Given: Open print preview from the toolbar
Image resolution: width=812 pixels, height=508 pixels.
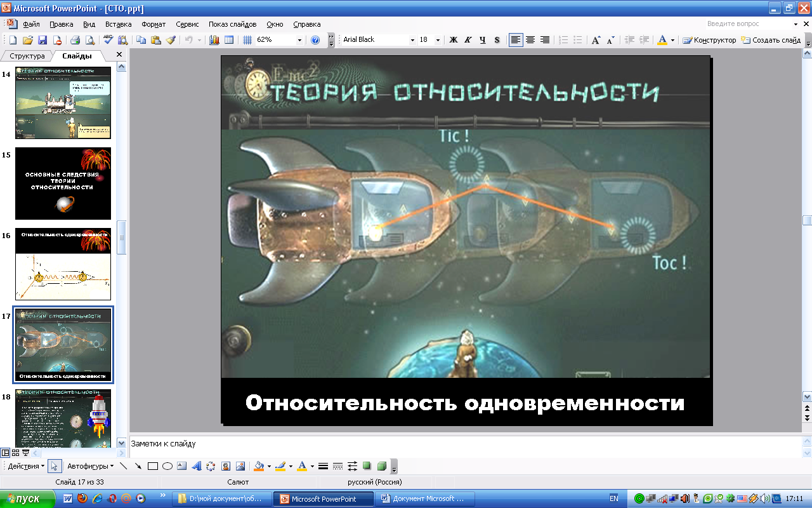Looking at the screenshot, I should 89,40.
